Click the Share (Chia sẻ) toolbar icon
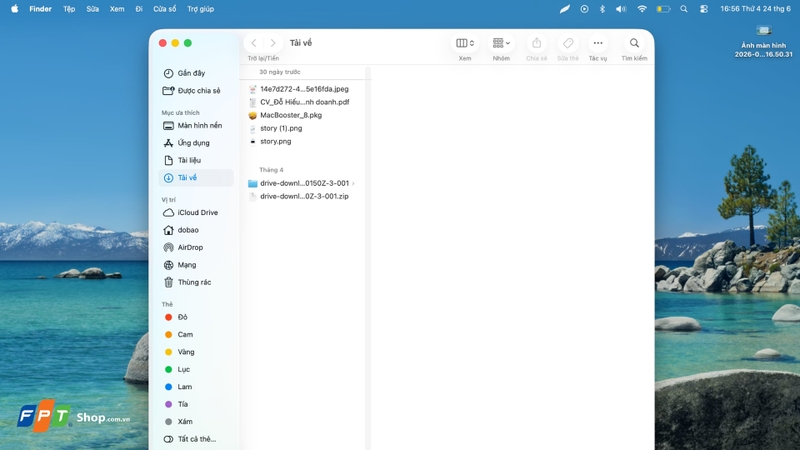The width and height of the screenshot is (800, 450). coord(536,43)
